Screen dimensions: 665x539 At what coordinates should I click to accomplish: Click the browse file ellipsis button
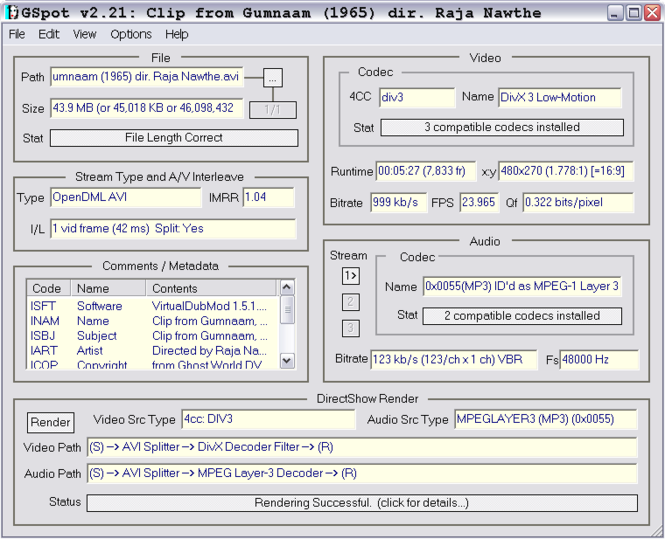coord(274,77)
